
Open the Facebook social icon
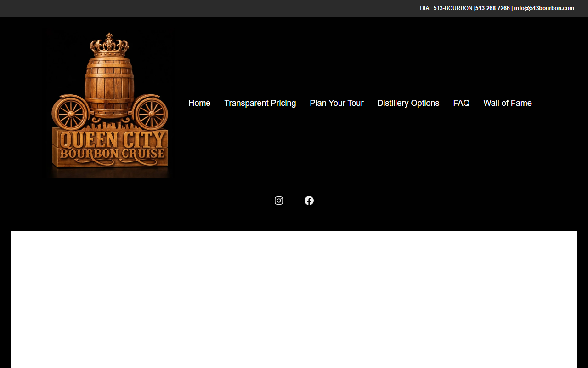pos(309,201)
